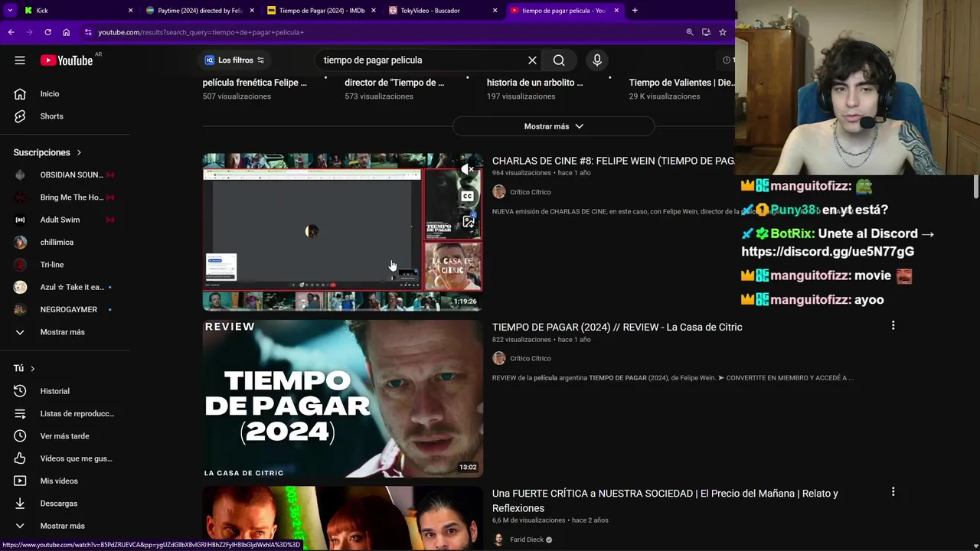Viewport: 980px width, 551px height.
Task: Bookmark this page with star
Action: tap(722, 32)
